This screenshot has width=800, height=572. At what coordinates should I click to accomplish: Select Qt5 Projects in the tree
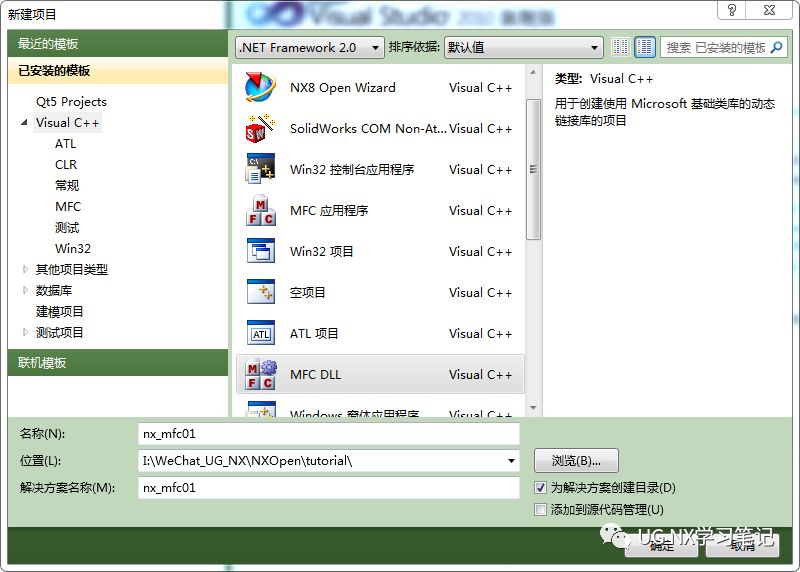click(71, 102)
